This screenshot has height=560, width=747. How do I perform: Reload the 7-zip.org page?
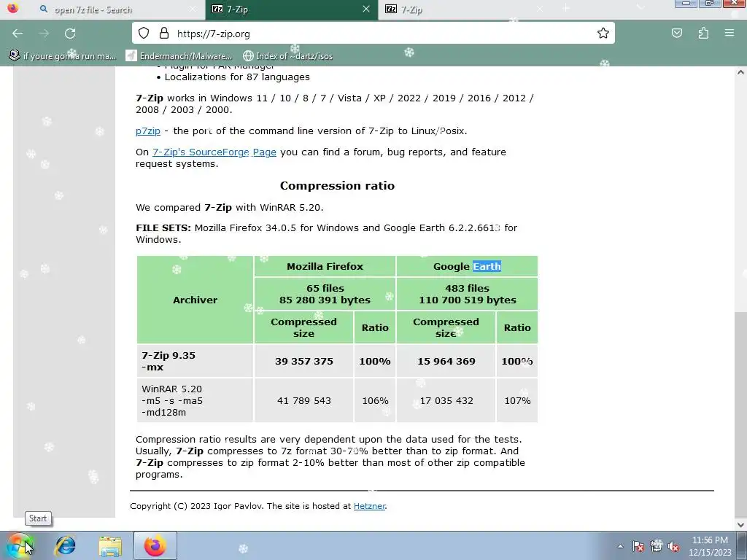pos(70,34)
